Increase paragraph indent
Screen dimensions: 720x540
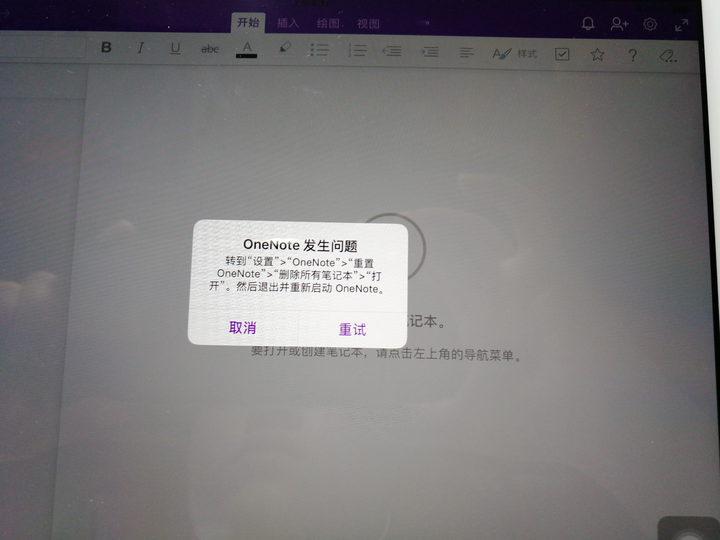(x=429, y=52)
